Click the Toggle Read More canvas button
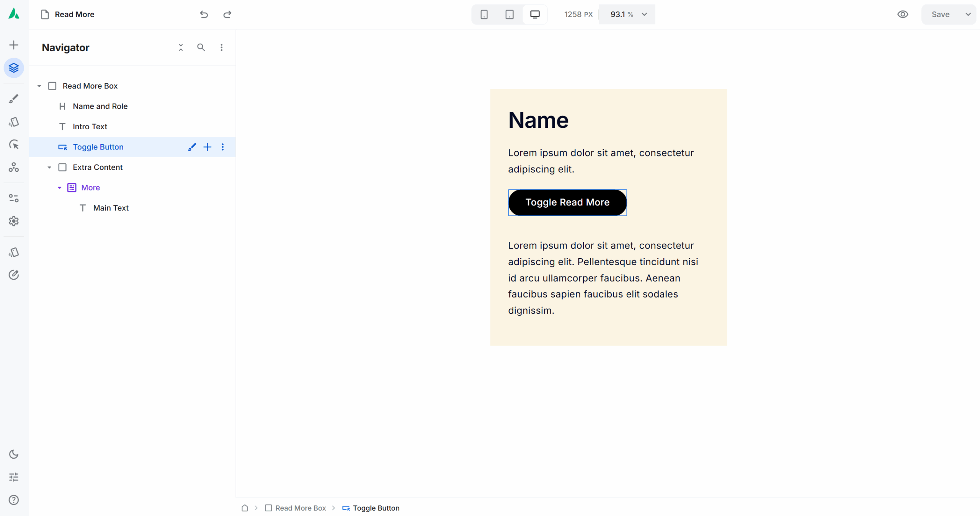The width and height of the screenshot is (980, 516). pyautogui.click(x=567, y=202)
